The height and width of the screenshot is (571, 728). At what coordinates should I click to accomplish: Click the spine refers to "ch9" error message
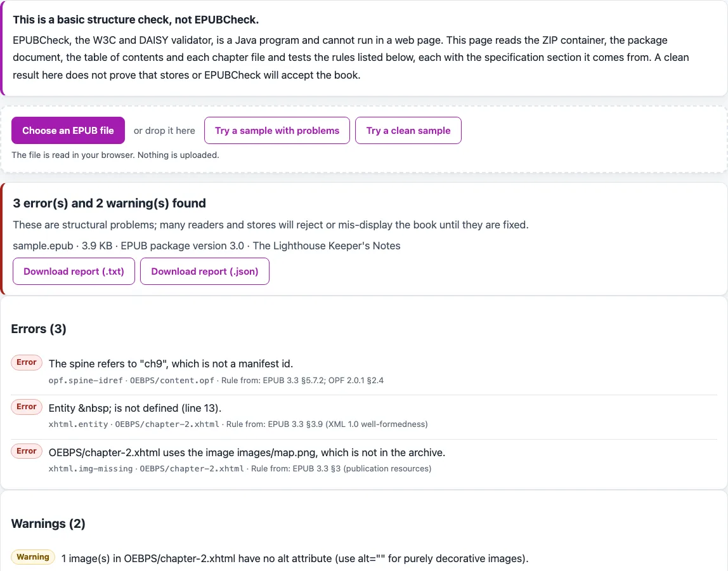[171, 364]
